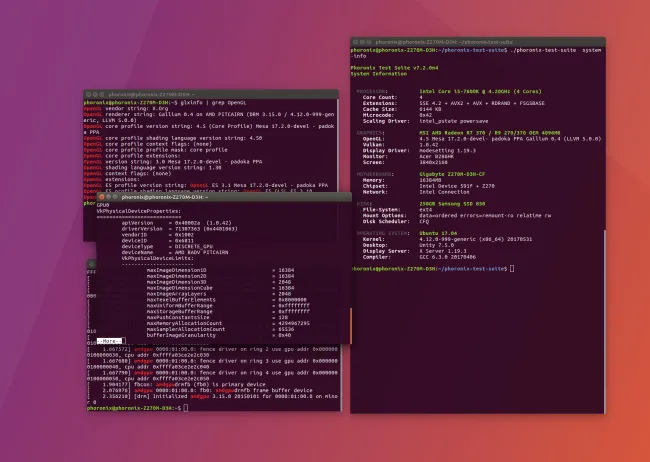Image resolution: width=650 pixels, height=462 pixels.
Task: Close the Vulkan info terminal window
Action: point(102,197)
